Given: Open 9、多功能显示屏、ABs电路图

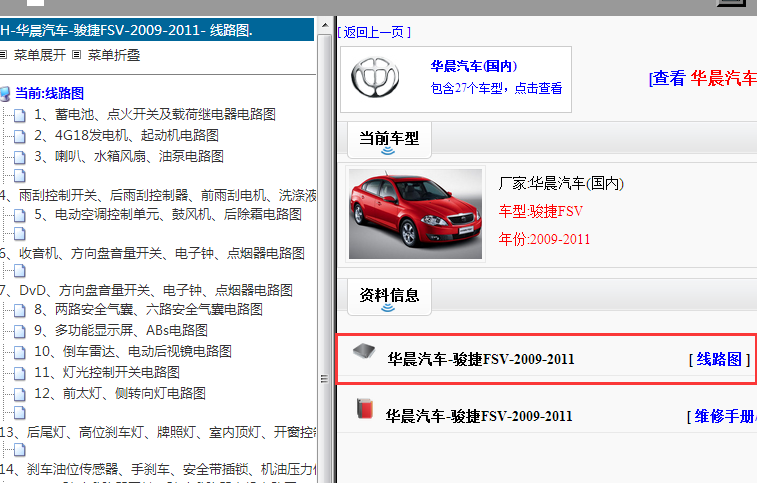Looking at the screenshot, I should [121, 330].
